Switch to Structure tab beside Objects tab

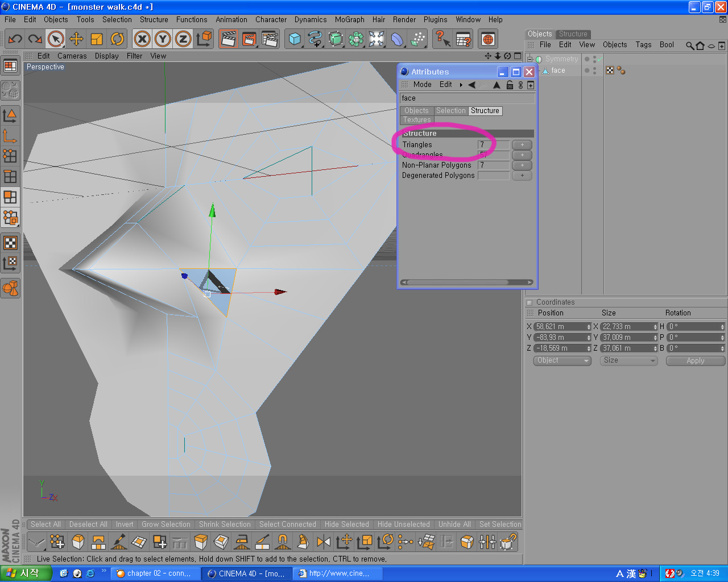pyautogui.click(x=573, y=34)
